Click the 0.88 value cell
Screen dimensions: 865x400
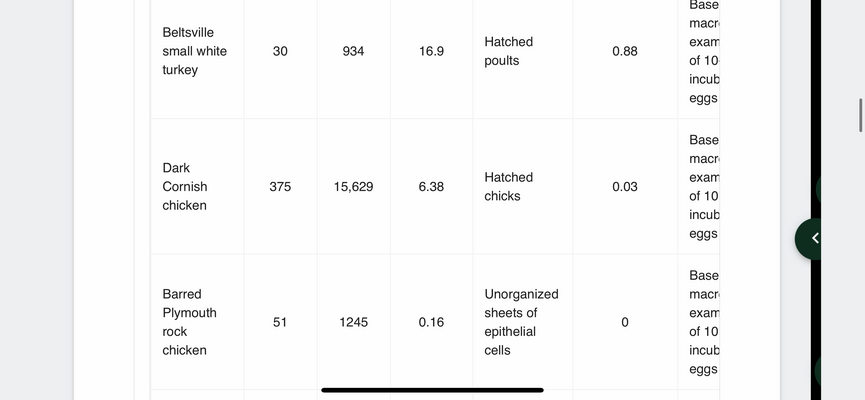point(625,51)
